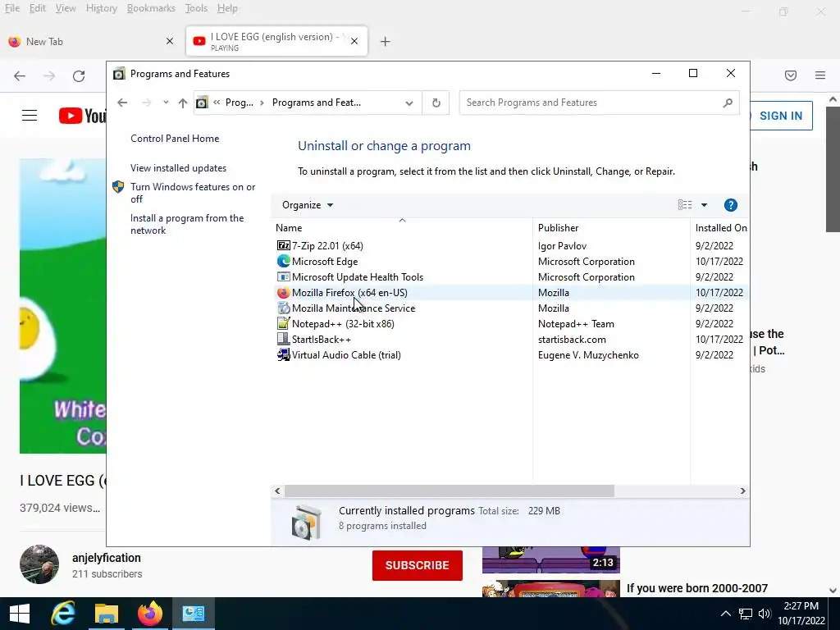
Task: Open a new Firefox tab
Action: [x=386, y=41]
